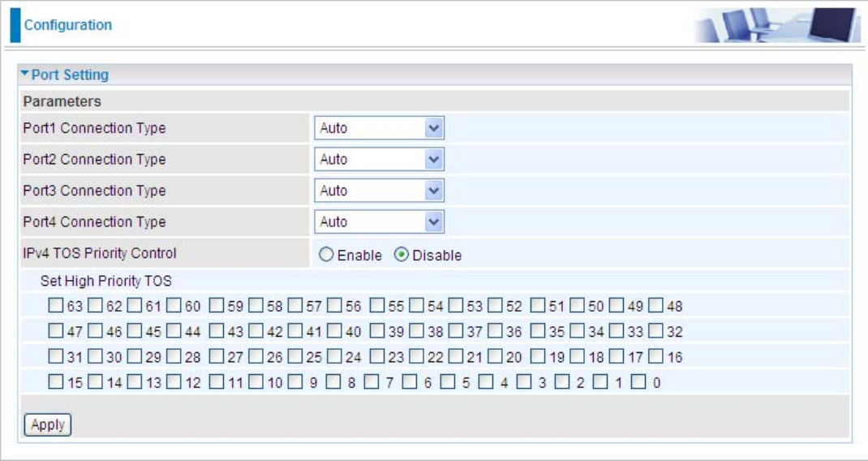Check TOS value 0 checkbox
Viewport: 868px width, 461px height.
pos(638,381)
